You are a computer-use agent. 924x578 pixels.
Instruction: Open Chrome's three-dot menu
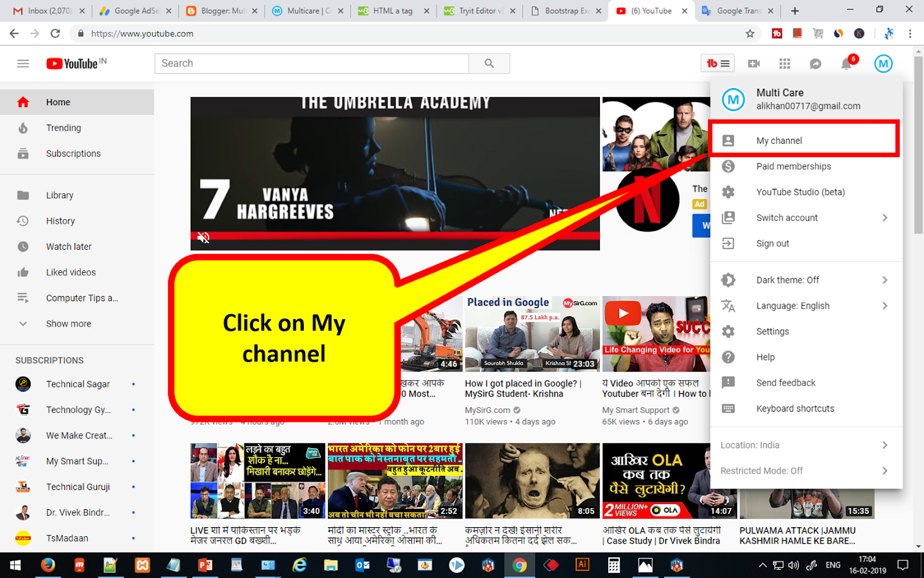point(910,34)
